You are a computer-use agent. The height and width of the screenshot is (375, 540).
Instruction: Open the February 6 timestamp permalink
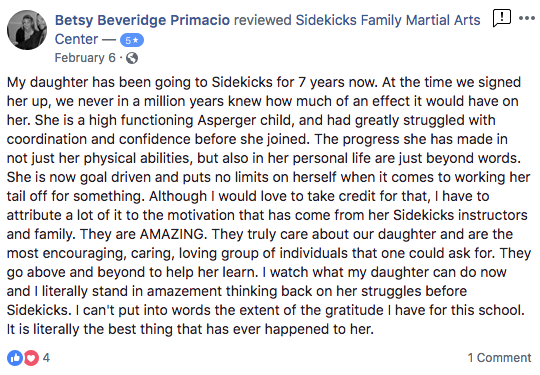[85, 58]
